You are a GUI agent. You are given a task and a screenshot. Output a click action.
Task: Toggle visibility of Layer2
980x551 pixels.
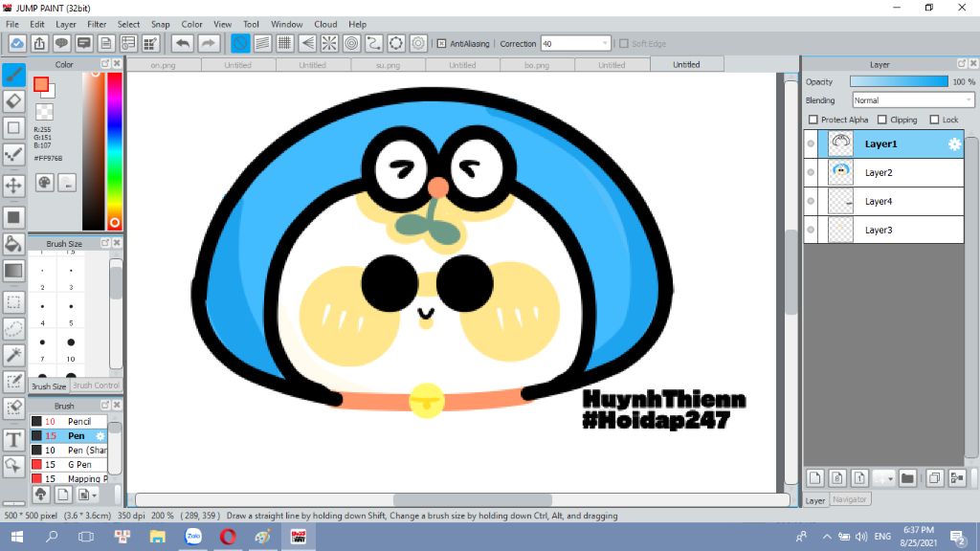pyautogui.click(x=811, y=172)
